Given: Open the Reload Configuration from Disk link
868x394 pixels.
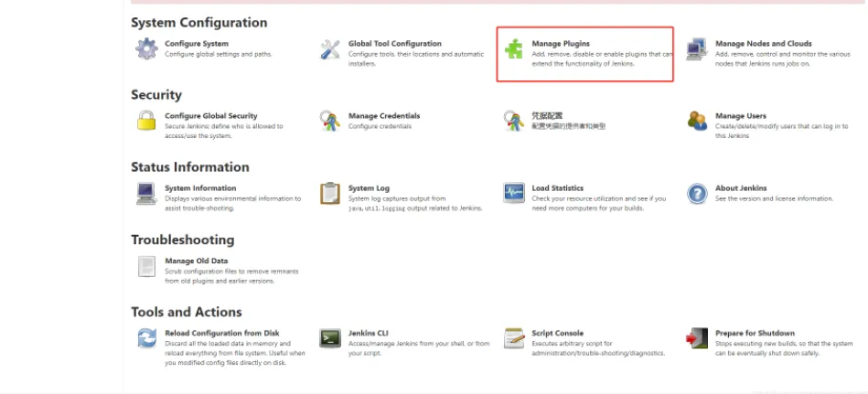Looking at the screenshot, I should [222, 333].
